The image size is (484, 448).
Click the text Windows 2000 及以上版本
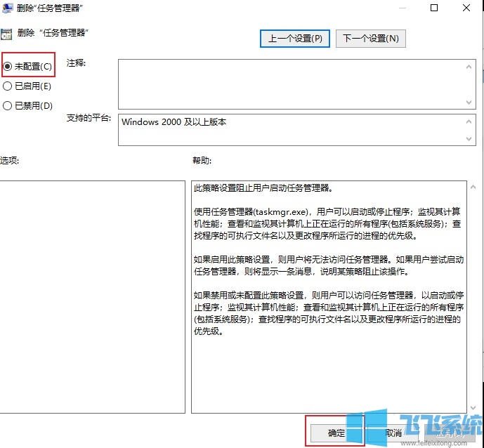(174, 122)
